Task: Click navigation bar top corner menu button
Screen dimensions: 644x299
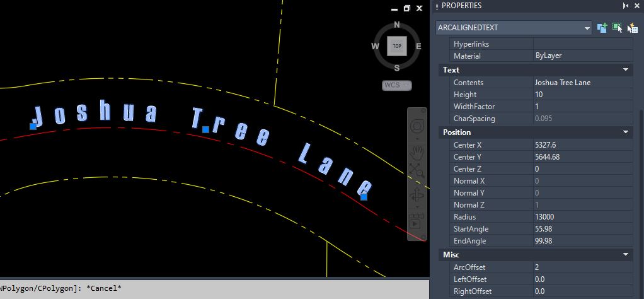Action: pos(423,111)
